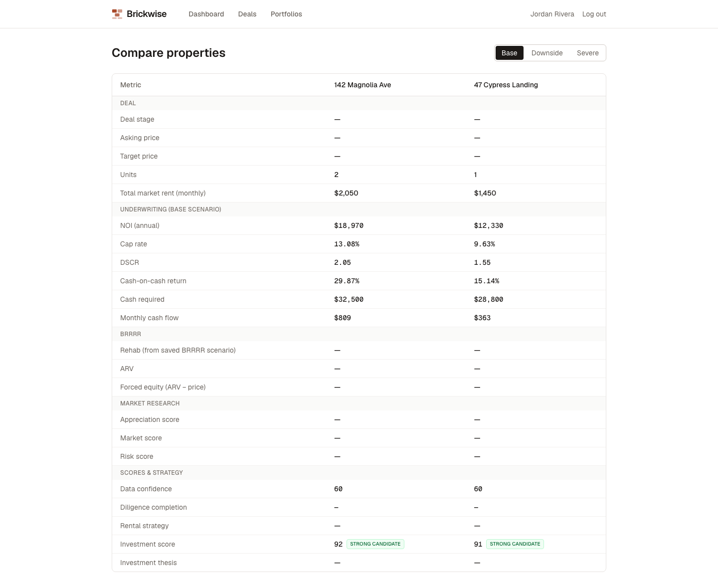Click the Rental strategy row label
The width and height of the screenshot is (718, 588).
145,526
